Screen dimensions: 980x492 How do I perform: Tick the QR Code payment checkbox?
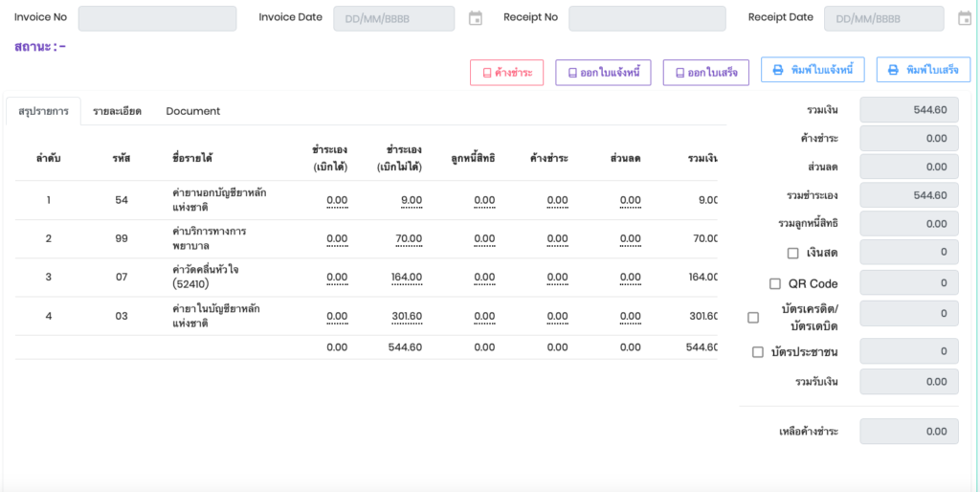(x=775, y=283)
